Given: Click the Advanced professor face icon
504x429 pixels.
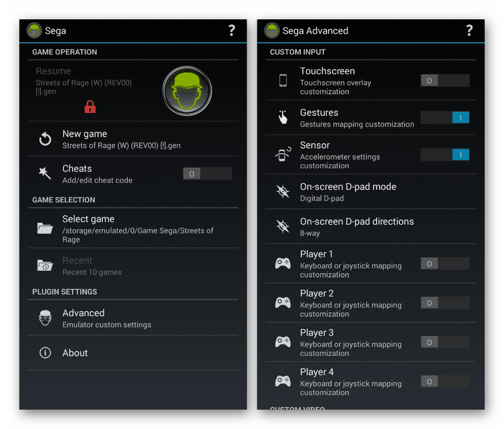Looking at the screenshot, I should (45, 318).
